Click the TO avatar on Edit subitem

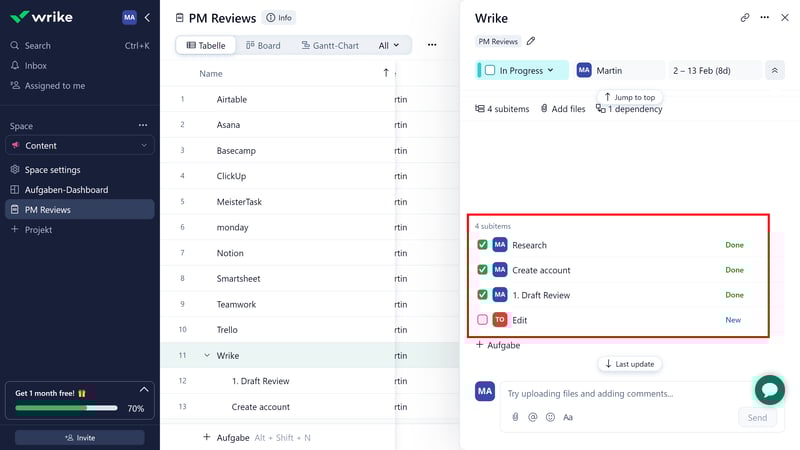click(499, 320)
